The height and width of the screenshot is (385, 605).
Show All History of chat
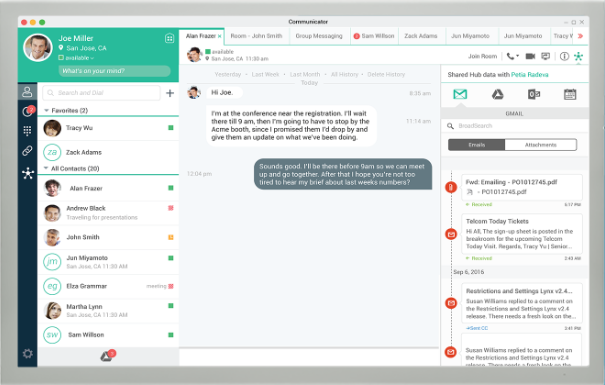point(344,74)
